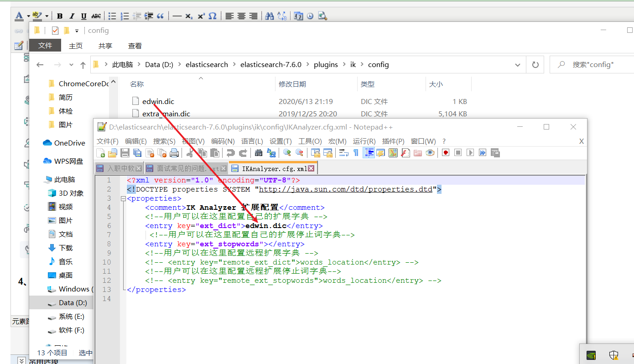Center-align text in the background editor
The height and width of the screenshot is (364, 634).
click(242, 16)
